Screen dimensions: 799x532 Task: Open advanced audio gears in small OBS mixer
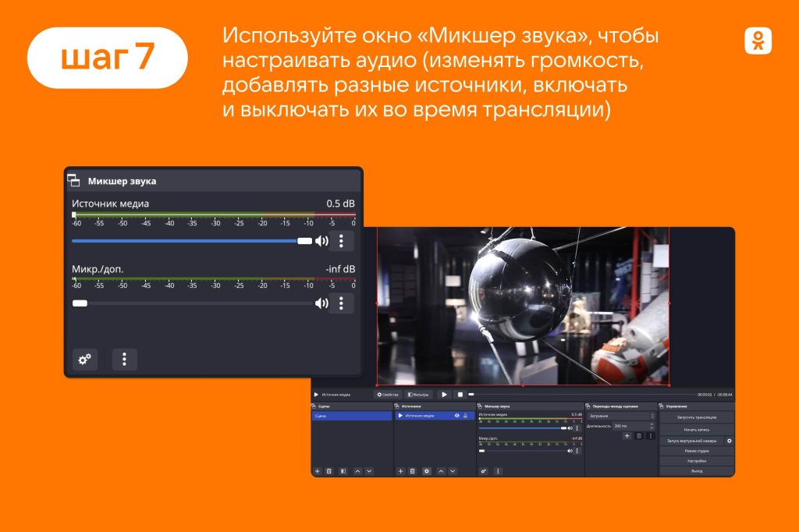[484, 471]
